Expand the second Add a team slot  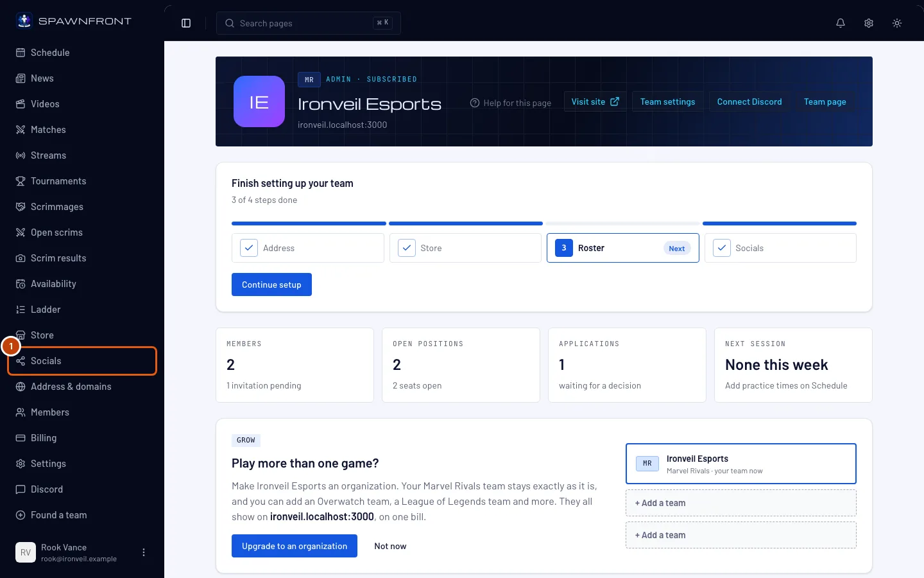(x=741, y=535)
